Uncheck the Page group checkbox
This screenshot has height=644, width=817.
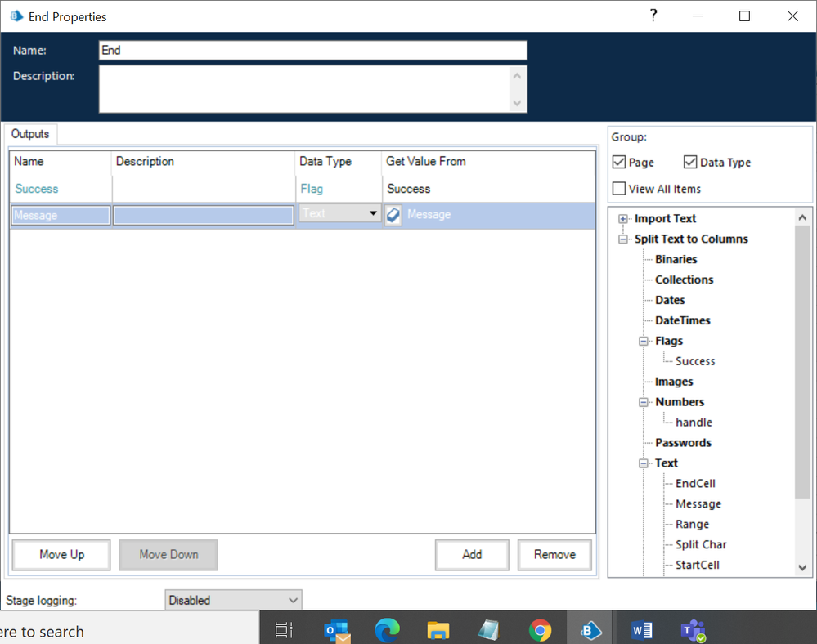coord(620,163)
